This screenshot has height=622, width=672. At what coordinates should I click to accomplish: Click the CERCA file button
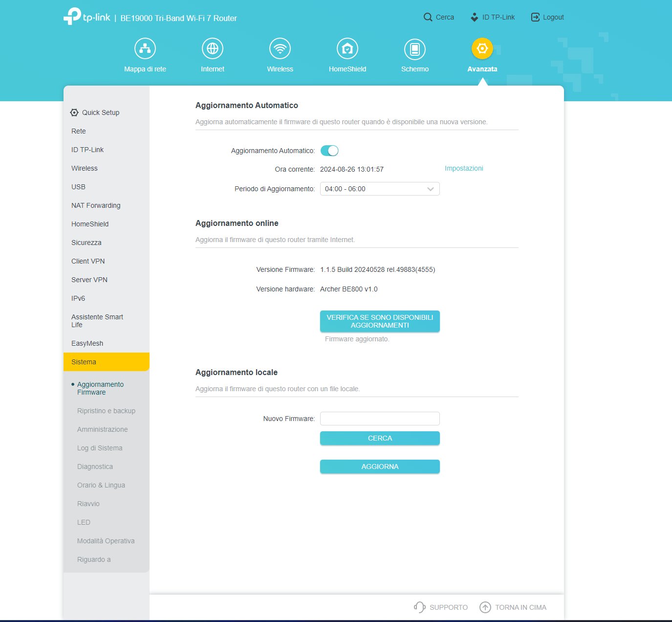(x=380, y=438)
